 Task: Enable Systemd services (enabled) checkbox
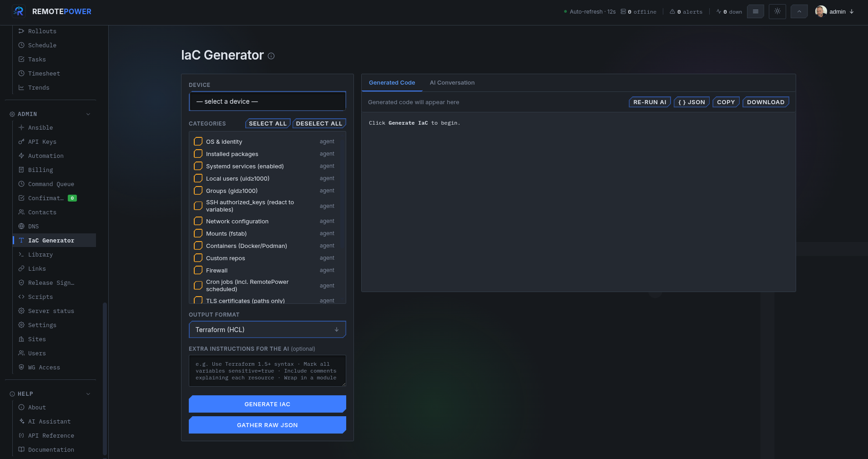[x=198, y=166]
